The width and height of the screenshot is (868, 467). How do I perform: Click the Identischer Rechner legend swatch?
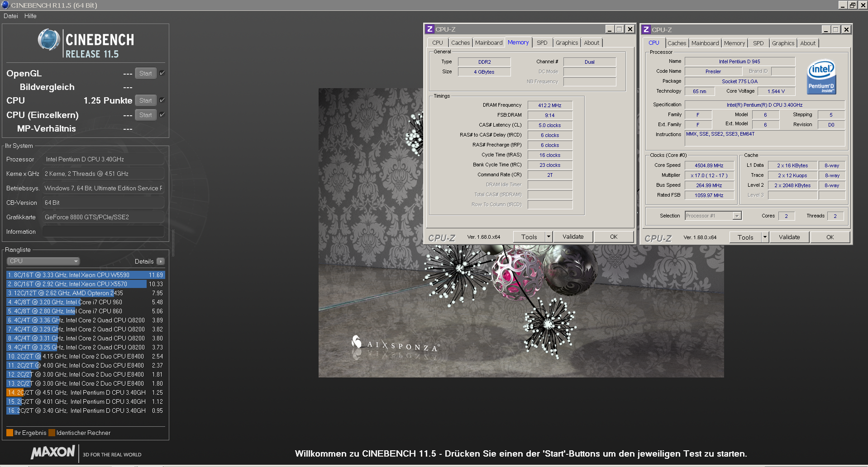[52, 433]
